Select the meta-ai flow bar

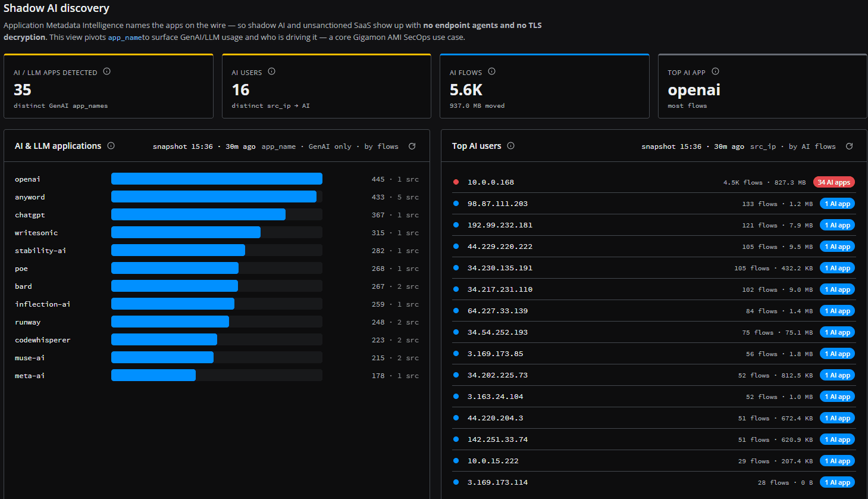(x=153, y=375)
